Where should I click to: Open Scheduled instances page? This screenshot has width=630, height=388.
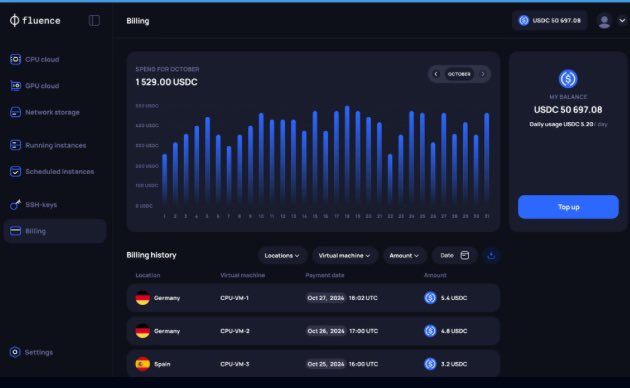coord(60,172)
